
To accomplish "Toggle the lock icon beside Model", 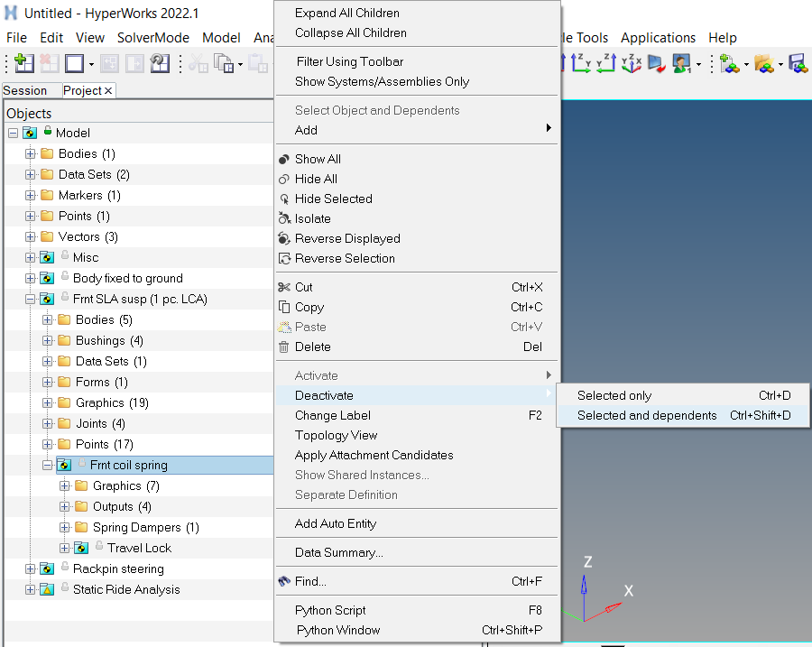I will [x=48, y=131].
